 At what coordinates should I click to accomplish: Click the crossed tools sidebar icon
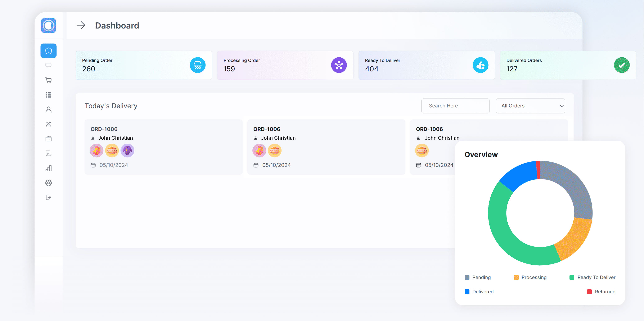click(49, 124)
